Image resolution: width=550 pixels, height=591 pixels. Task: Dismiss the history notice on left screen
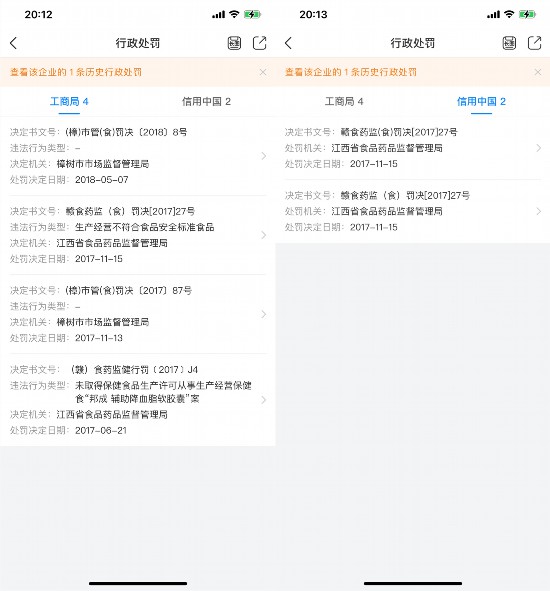point(263,72)
